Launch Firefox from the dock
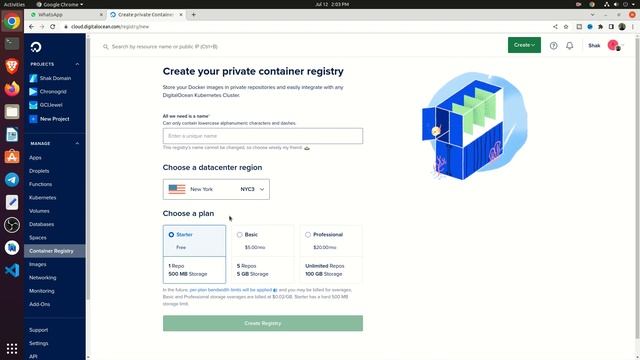 pyautogui.click(x=12, y=89)
